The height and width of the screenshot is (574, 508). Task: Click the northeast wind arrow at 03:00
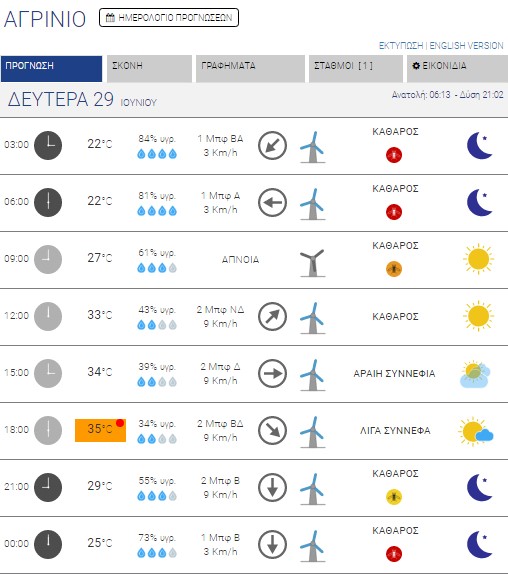click(x=272, y=146)
